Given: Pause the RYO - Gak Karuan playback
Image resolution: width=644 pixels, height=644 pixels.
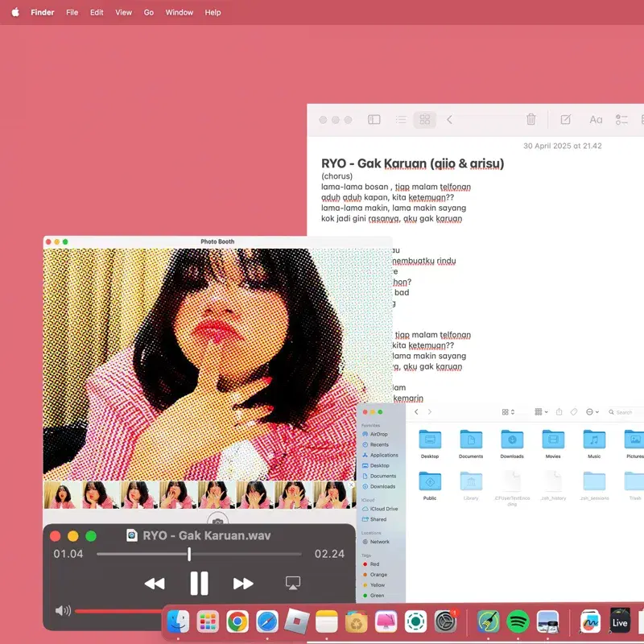Looking at the screenshot, I should (199, 583).
